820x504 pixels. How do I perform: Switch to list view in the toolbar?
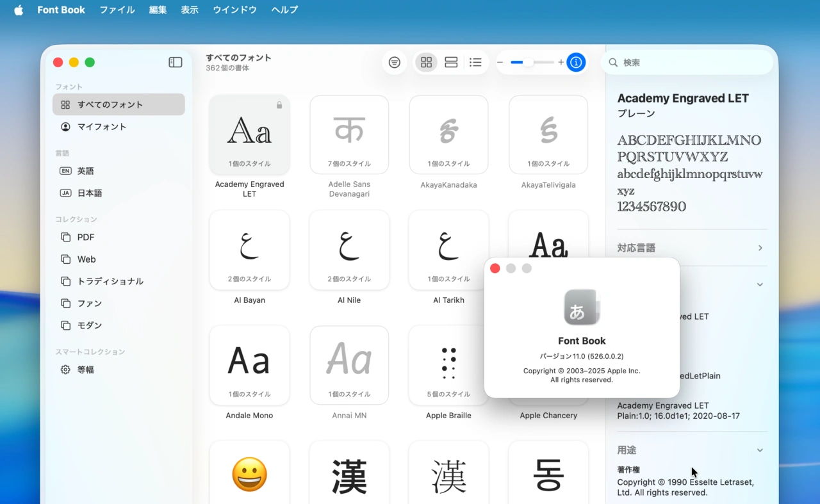475,62
